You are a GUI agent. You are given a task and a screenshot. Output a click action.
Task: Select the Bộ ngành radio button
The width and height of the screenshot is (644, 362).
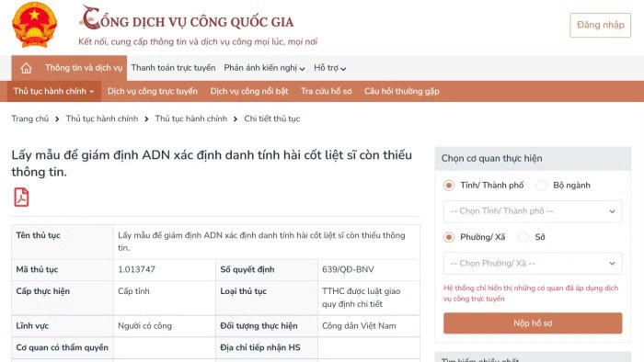[541, 186]
